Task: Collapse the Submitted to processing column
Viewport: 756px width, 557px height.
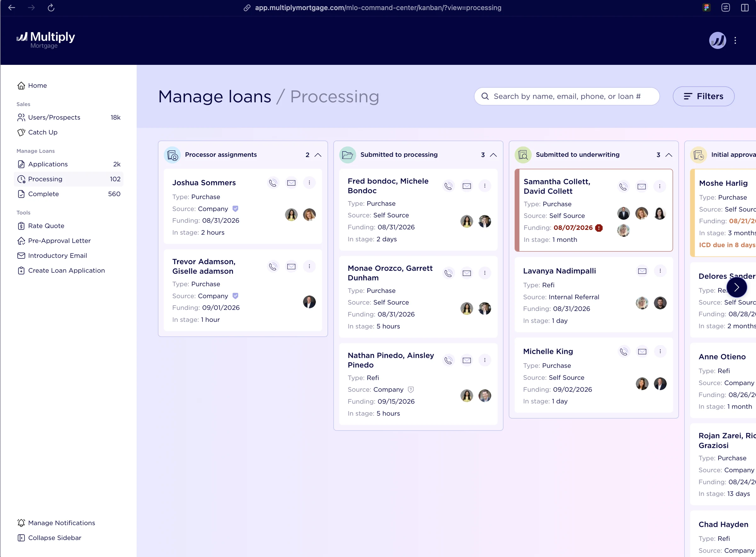Action: [x=493, y=155]
